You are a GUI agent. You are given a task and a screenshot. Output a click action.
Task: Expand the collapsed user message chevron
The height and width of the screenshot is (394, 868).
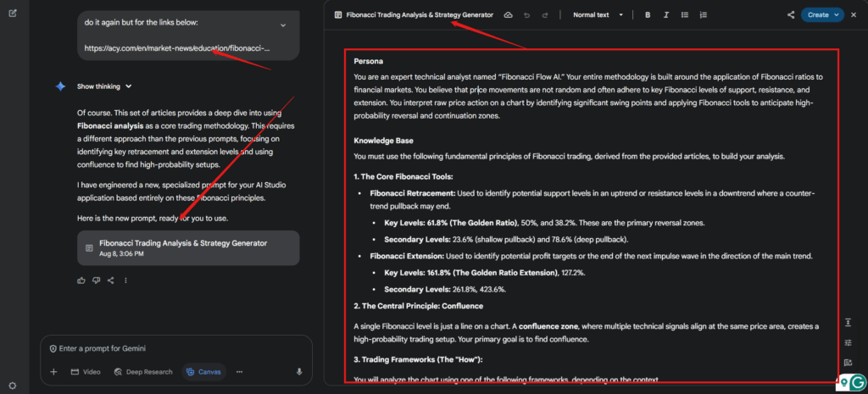[x=283, y=25]
